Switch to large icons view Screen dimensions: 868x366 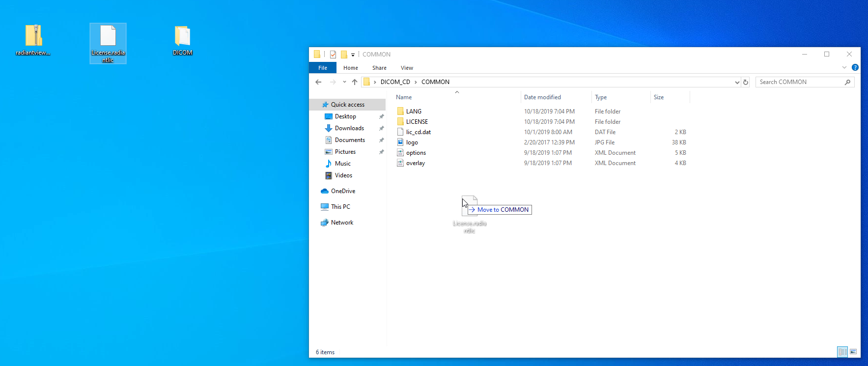[x=853, y=352]
